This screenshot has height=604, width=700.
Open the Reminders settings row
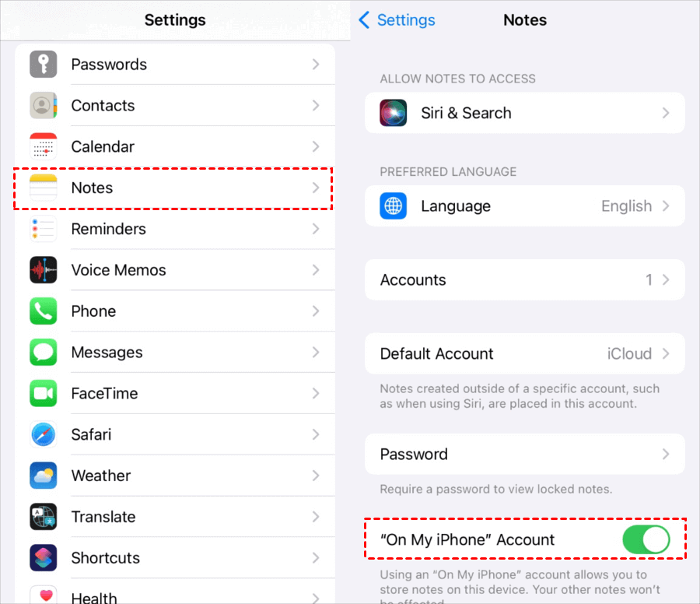coord(174,229)
